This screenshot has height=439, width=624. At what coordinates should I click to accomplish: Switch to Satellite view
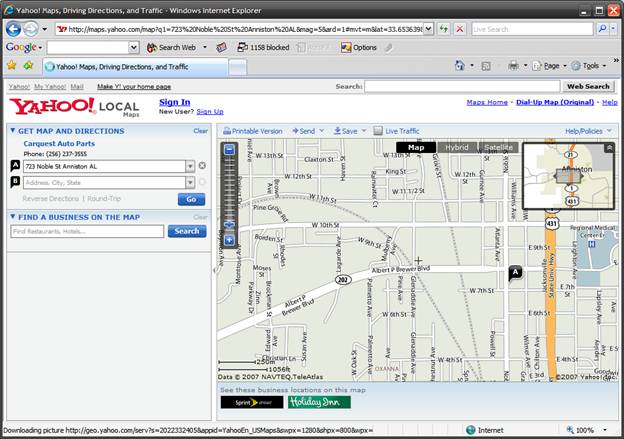[x=499, y=147]
